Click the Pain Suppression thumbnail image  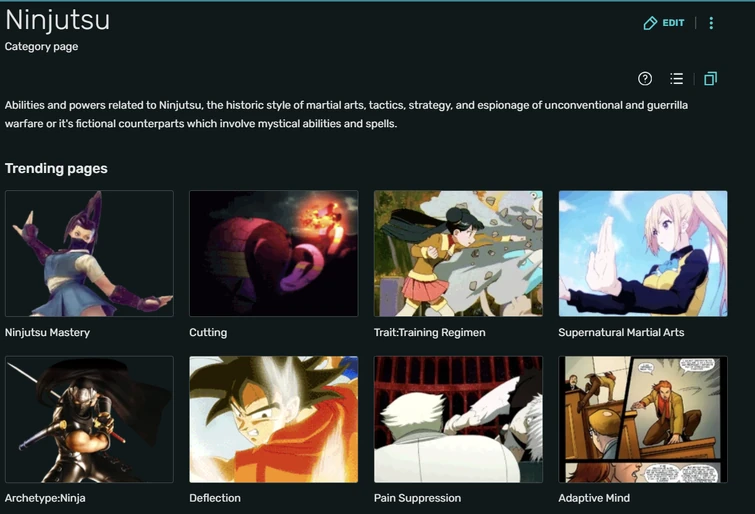(458, 419)
